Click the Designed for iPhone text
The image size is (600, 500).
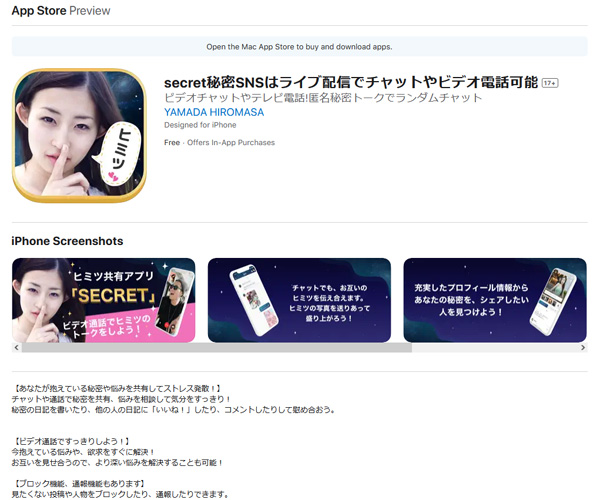tap(200, 125)
